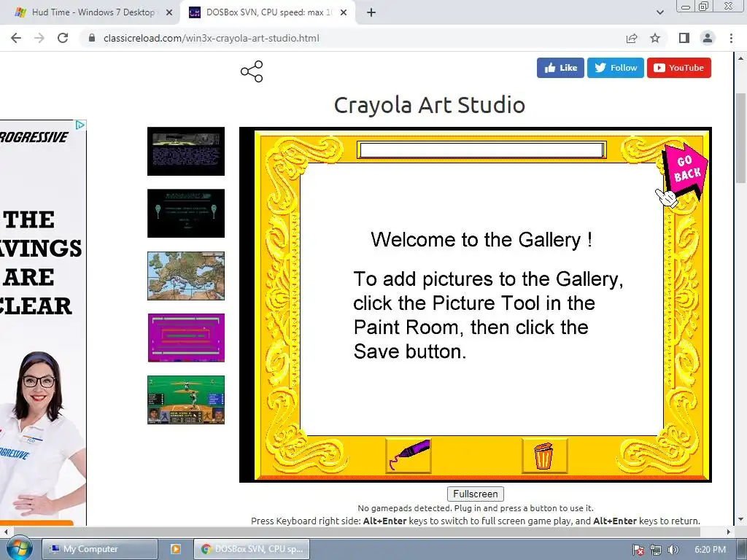Open the Europe map game thumbnail
The height and width of the screenshot is (560, 747).
pos(186,276)
